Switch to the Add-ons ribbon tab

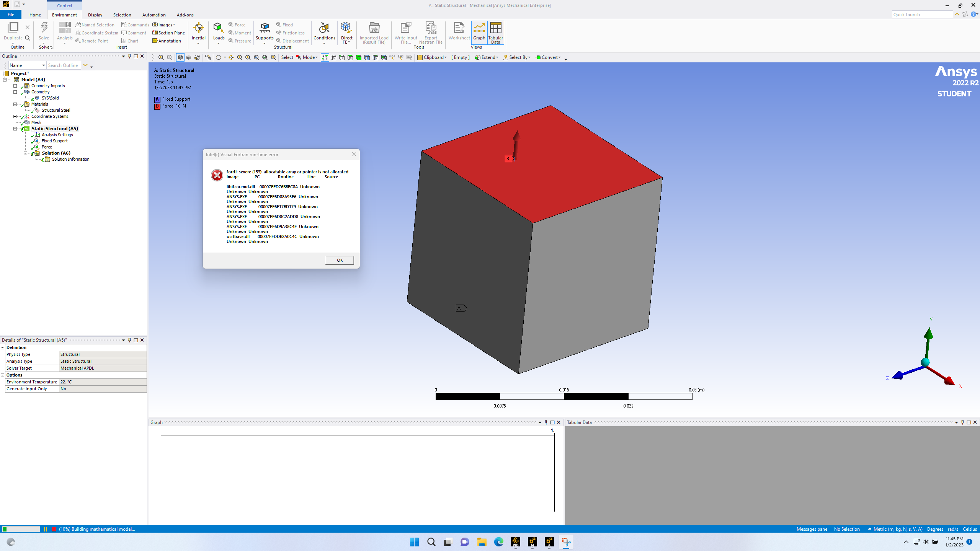pos(185,15)
